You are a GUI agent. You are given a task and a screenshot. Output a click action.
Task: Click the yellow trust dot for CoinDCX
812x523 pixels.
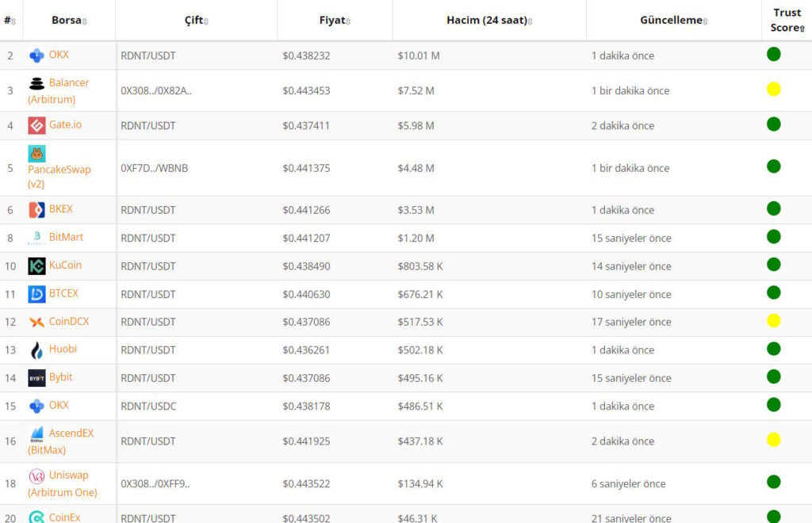[x=774, y=321]
